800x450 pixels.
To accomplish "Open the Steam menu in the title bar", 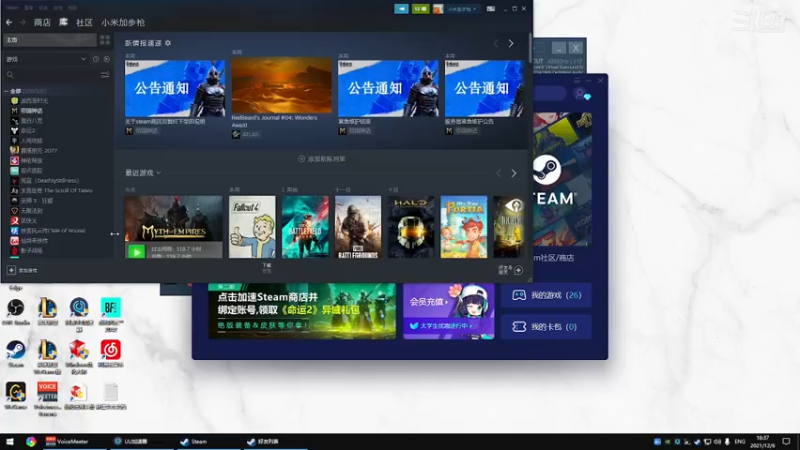I will coord(12,8).
